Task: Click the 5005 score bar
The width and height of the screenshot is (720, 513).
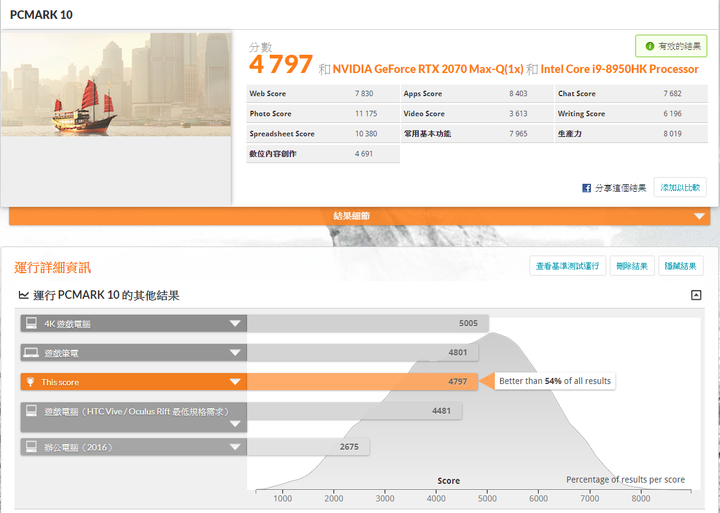Action: [368, 323]
